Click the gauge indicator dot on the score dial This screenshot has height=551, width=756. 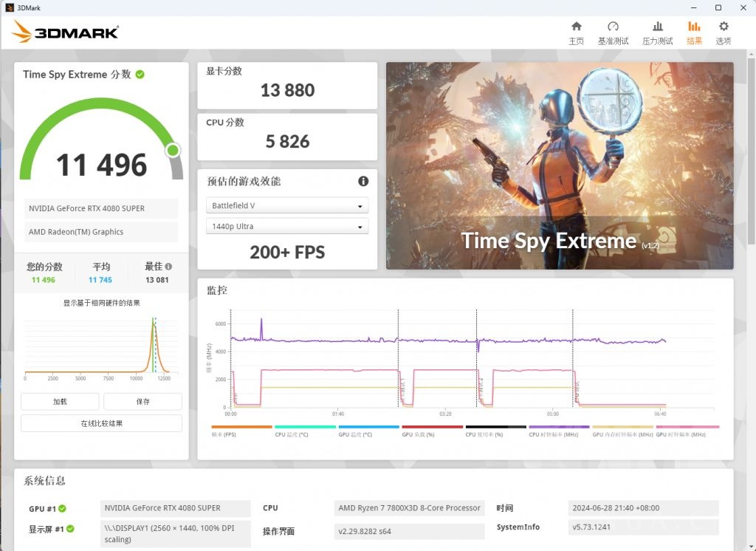coord(172,150)
